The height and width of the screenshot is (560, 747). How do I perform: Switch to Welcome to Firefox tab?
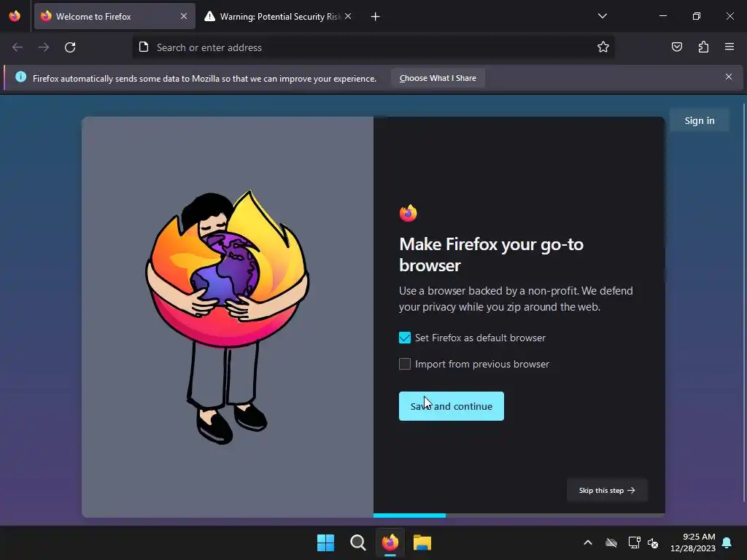[x=115, y=16]
